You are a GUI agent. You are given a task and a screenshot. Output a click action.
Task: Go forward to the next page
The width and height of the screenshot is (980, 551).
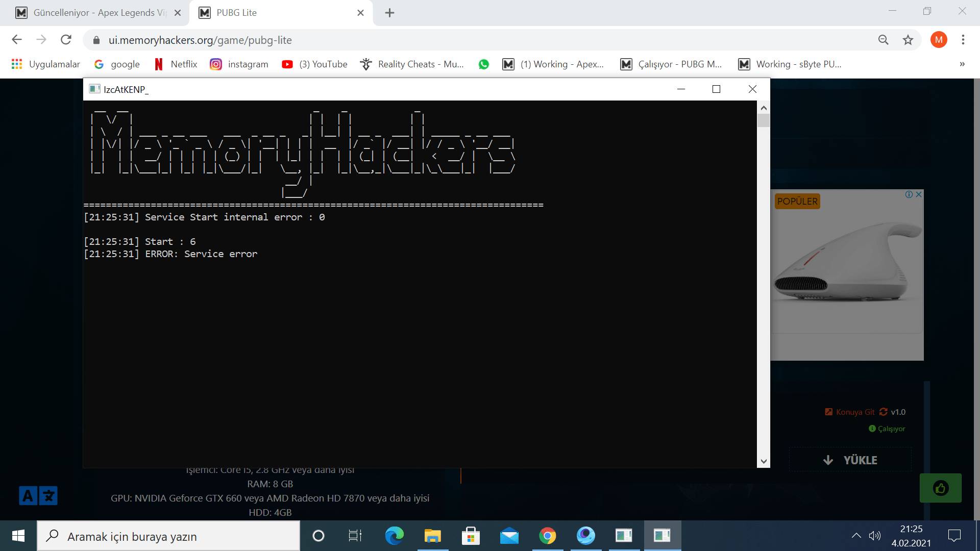(41, 40)
